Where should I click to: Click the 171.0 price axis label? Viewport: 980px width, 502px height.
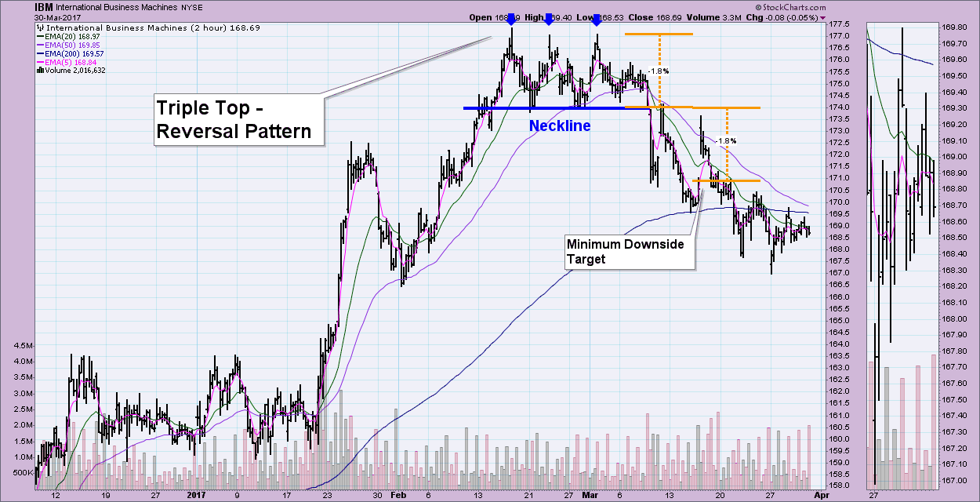coord(840,178)
